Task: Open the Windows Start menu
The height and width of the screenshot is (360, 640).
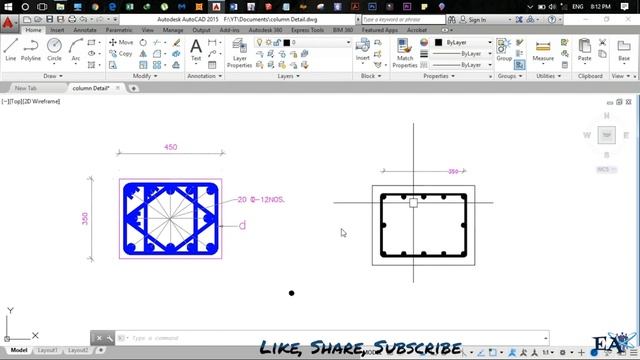Action: click(x=8, y=7)
